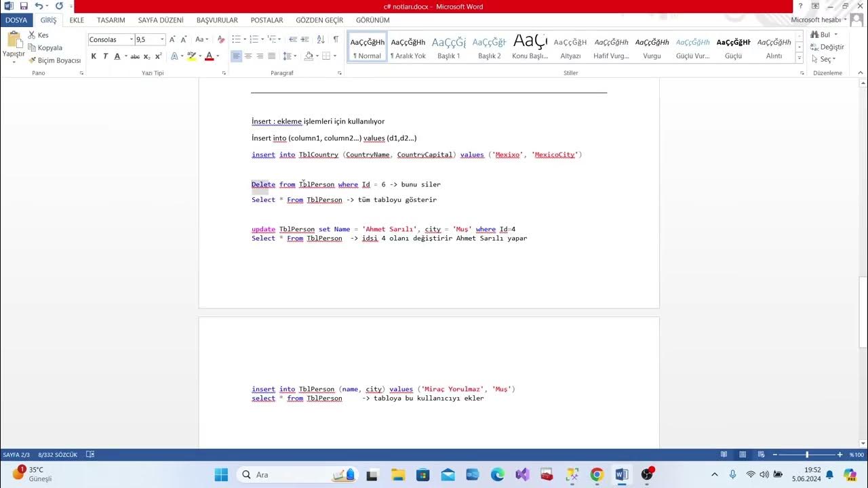Image resolution: width=868 pixels, height=488 pixels.
Task: Zoom out with minus icon
Action: 775,455
